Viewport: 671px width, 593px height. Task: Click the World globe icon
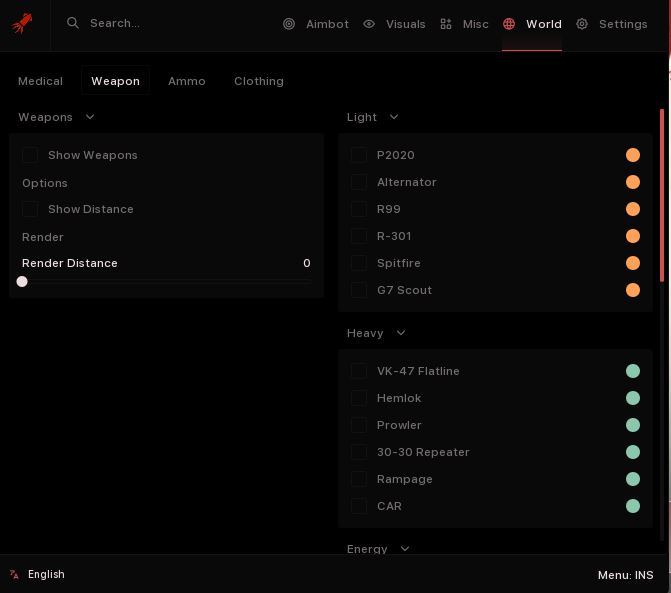[x=509, y=24]
